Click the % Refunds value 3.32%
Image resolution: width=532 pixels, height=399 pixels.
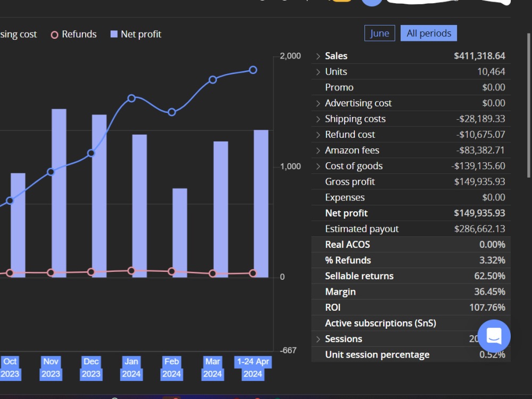pyautogui.click(x=492, y=260)
